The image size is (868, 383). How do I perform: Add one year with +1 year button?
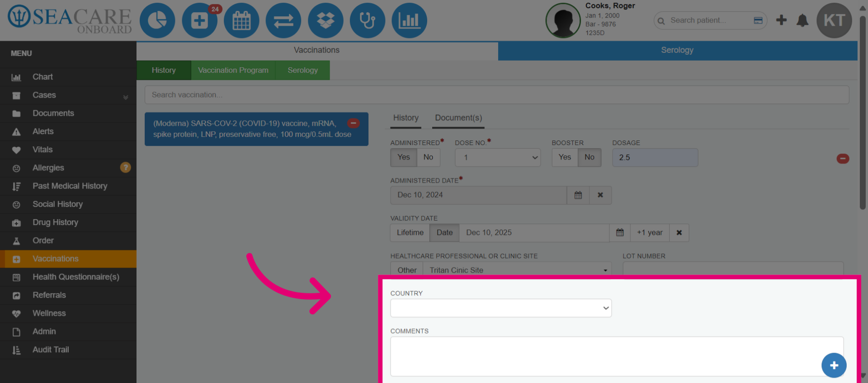pyautogui.click(x=650, y=233)
